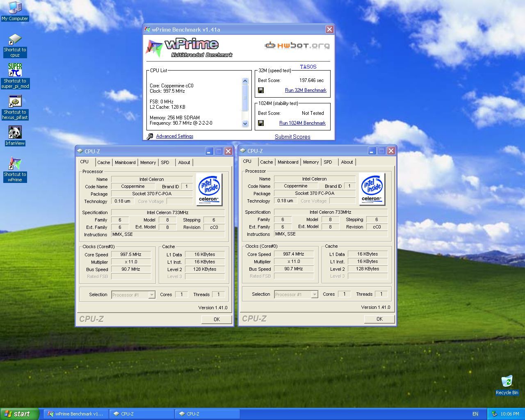Click the wPrime logo graphic
The width and height of the screenshot is (525, 420).
(189, 48)
